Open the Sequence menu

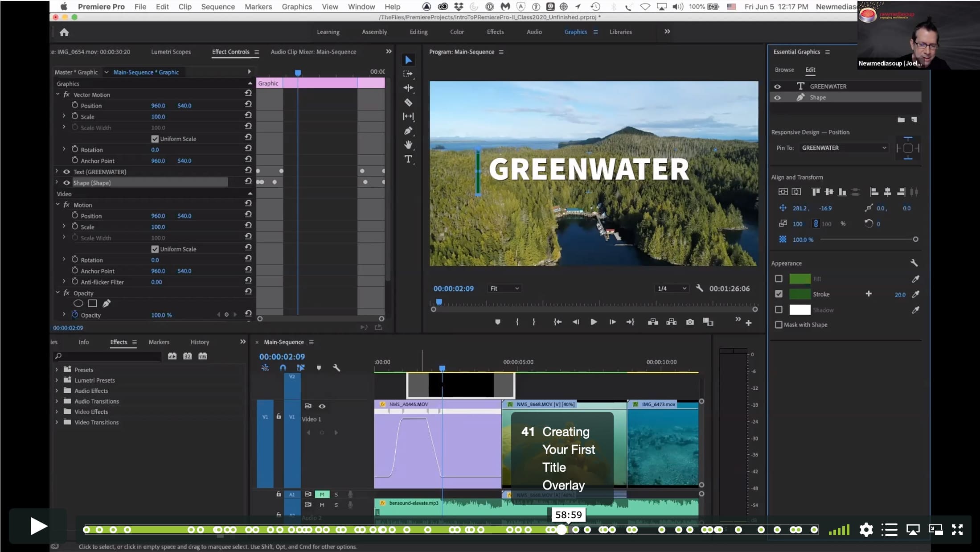click(x=217, y=7)
